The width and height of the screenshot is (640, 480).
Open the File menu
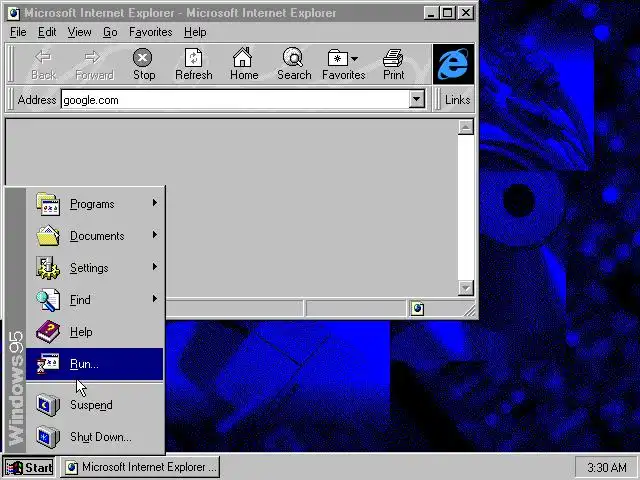18,32
